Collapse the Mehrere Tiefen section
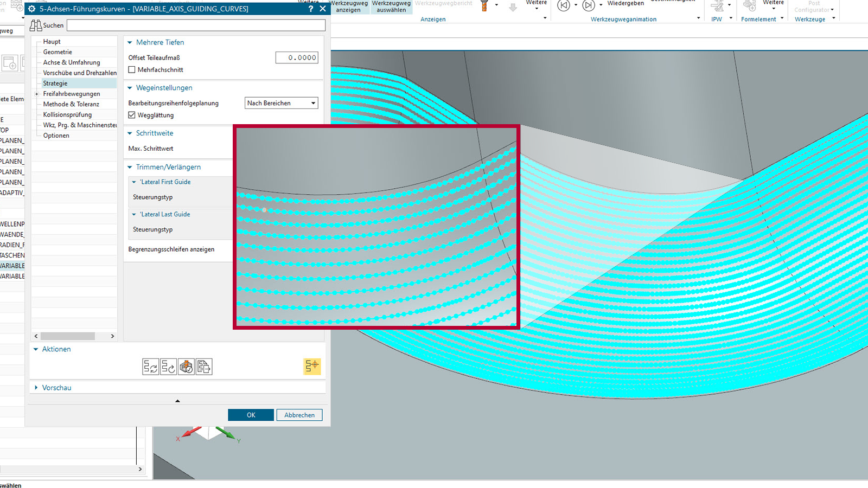 click(x=130, y=42)
